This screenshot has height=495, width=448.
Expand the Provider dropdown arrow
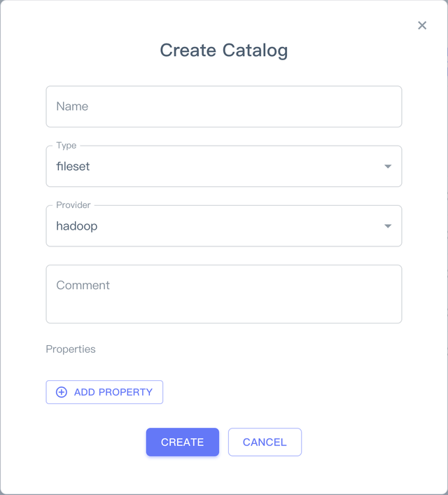388,226
